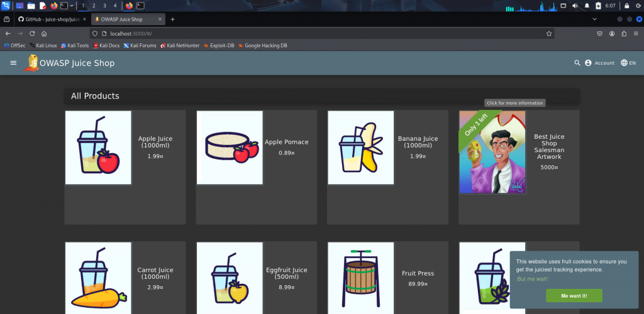This screenshot has height=314, width=644.
Task: Open the Carrot Juice (1000ml) product image
Action: click(98, 278)
